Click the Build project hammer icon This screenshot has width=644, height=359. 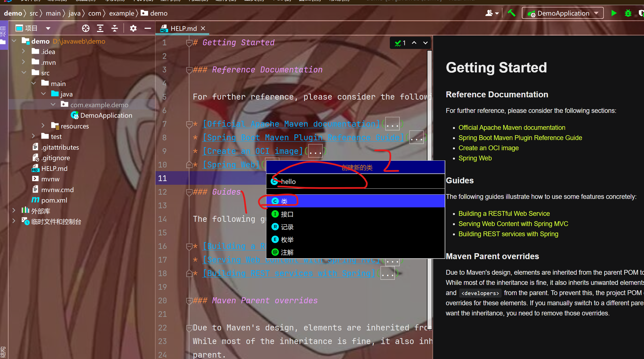point(511,13)
